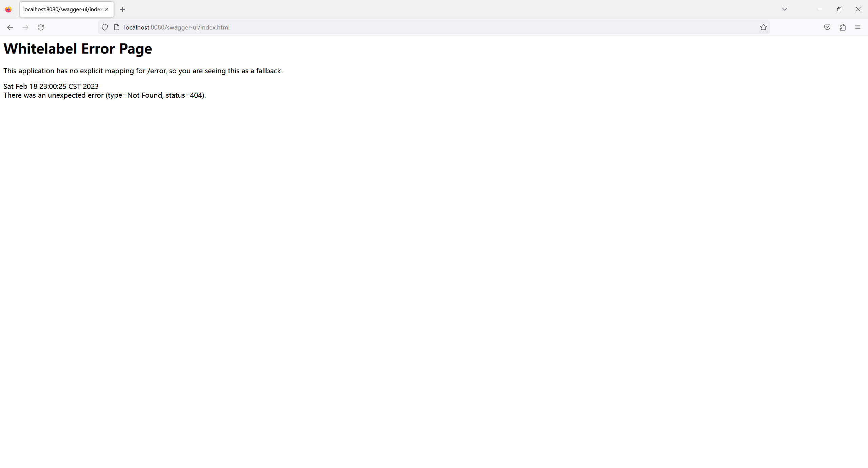Close the swagger-ui tab

[107, 9]
